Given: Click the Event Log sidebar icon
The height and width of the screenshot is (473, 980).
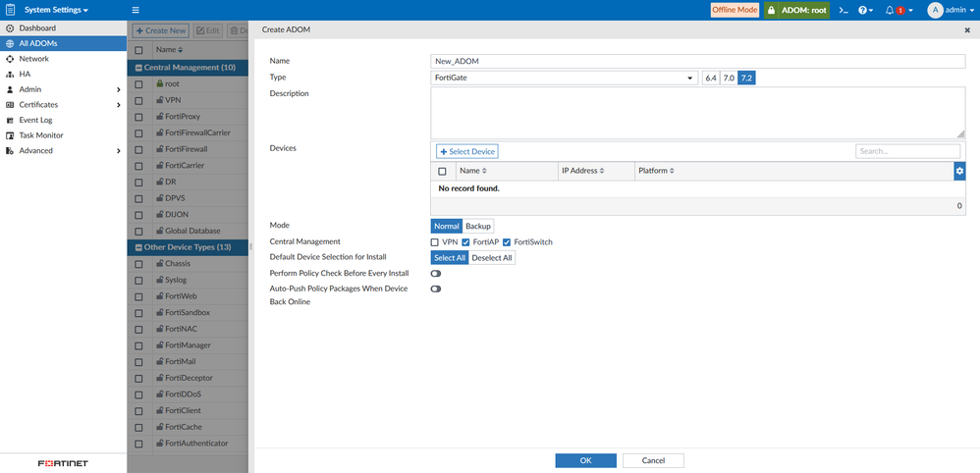Looking at the screenshot, I should tap(10, 120).
